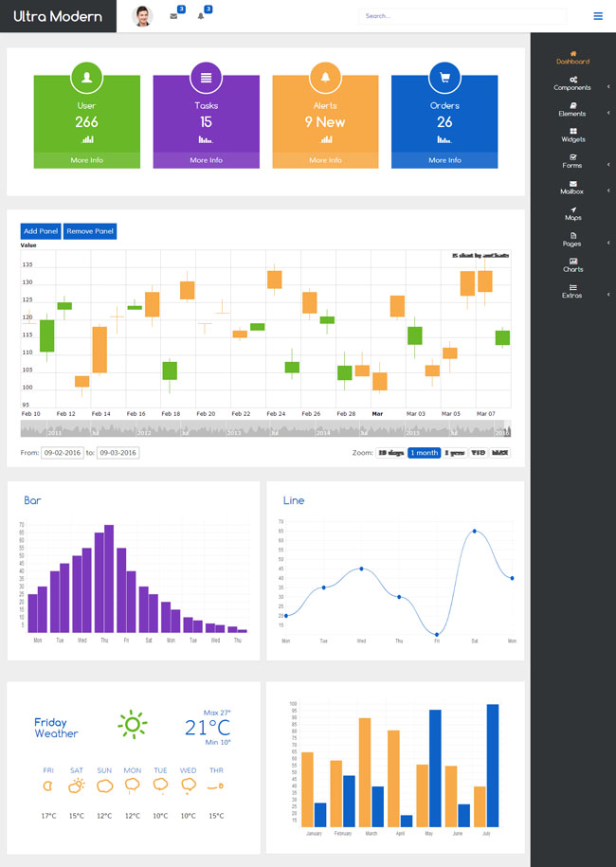Click the Add Panel button
Image resolution: width=616 pixels, height=867 pixels.
tap(41, 231)
